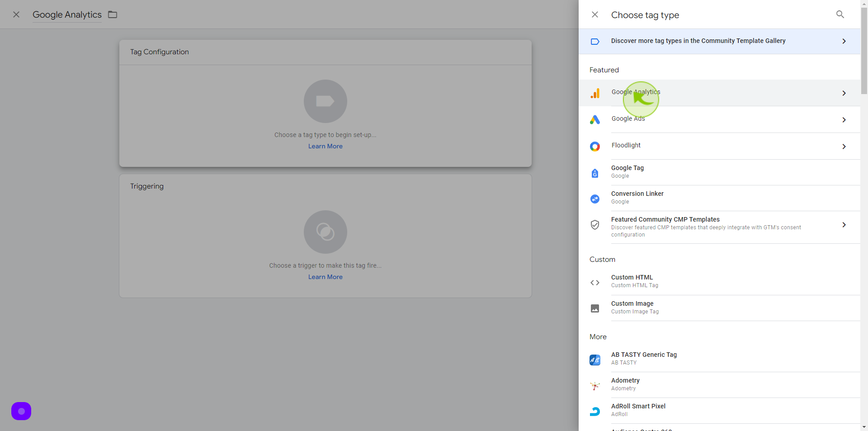Click the AB TASTY logo icon
This screenshot has width=868, height=431.
595,360
